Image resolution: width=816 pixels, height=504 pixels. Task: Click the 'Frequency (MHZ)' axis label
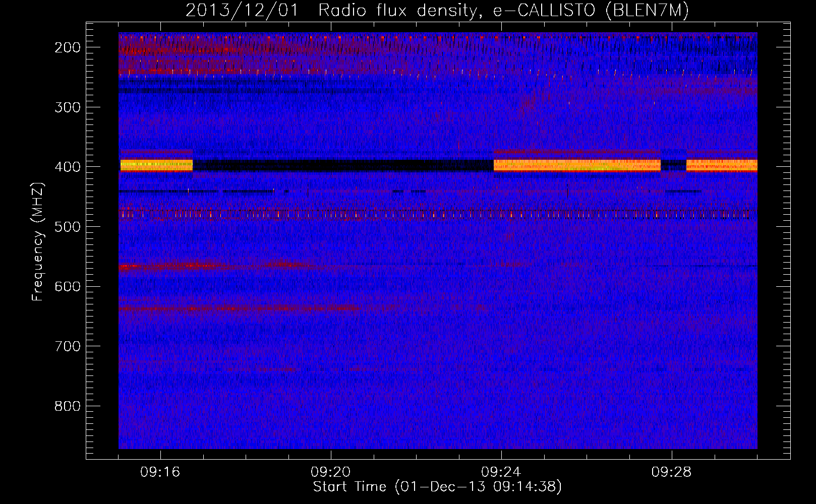38,241
